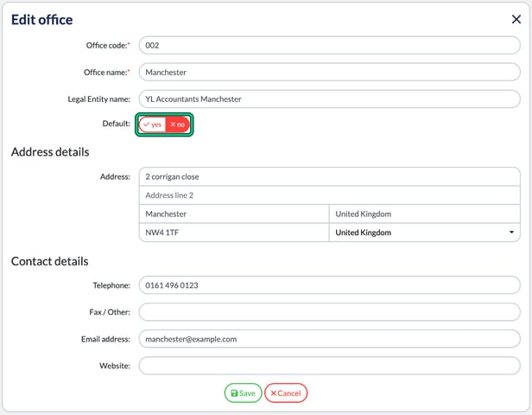Click the 'Office code:' label
Viewport: 532px width, 415px height.
click(108, 46)
